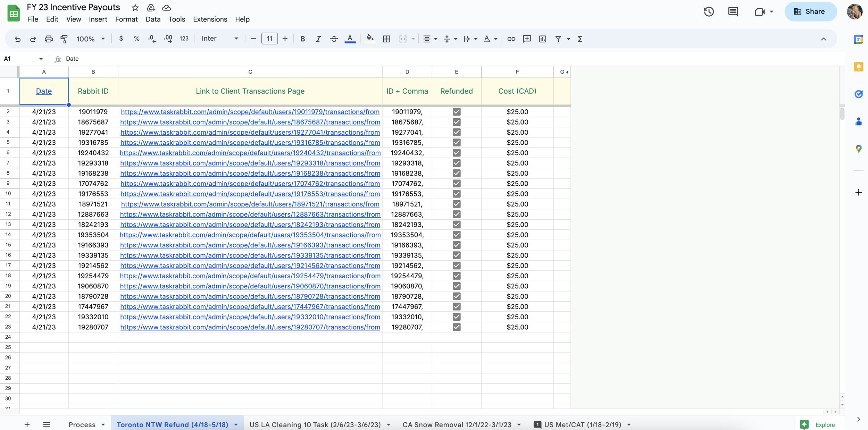The width and height of the screenshot is (868, 430).
Task: Expand the Name box dropdown arrow
Action: 41,59
